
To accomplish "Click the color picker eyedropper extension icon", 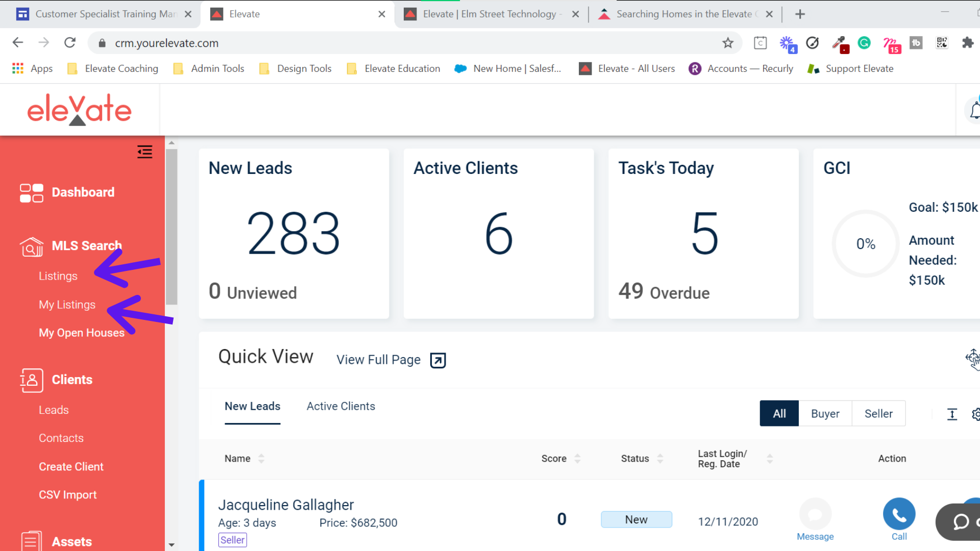I will coord(840,44).
